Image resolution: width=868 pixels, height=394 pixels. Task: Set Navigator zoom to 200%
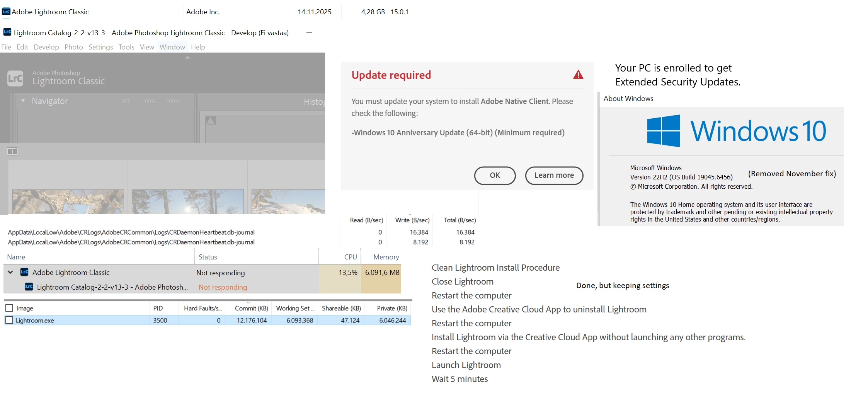point(173,101)
